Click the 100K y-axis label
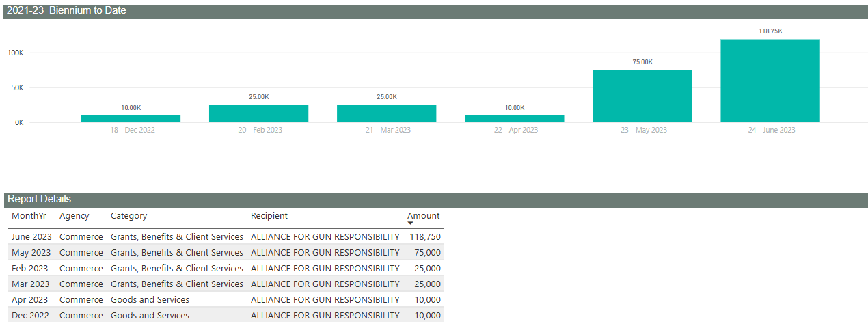This screenshot has width=868, height=328. point(16,53)
